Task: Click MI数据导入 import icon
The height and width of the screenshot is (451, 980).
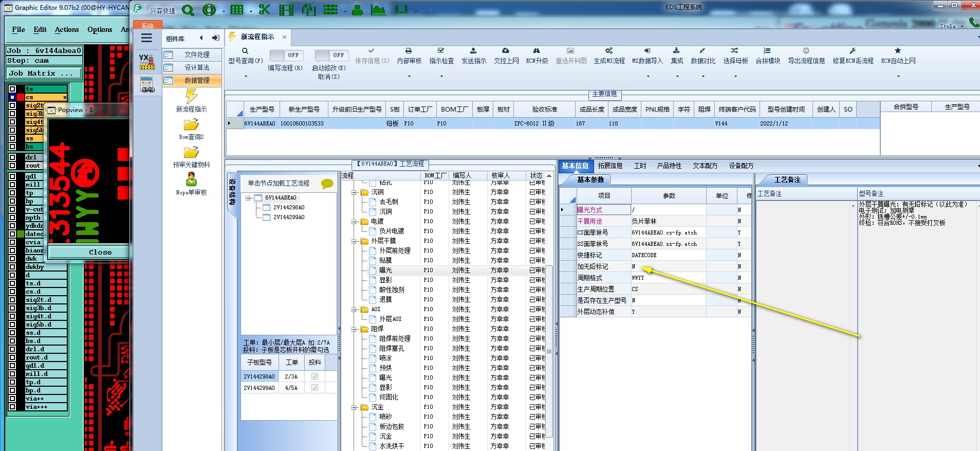Action: pyautogui.click(x=648, y=51)
